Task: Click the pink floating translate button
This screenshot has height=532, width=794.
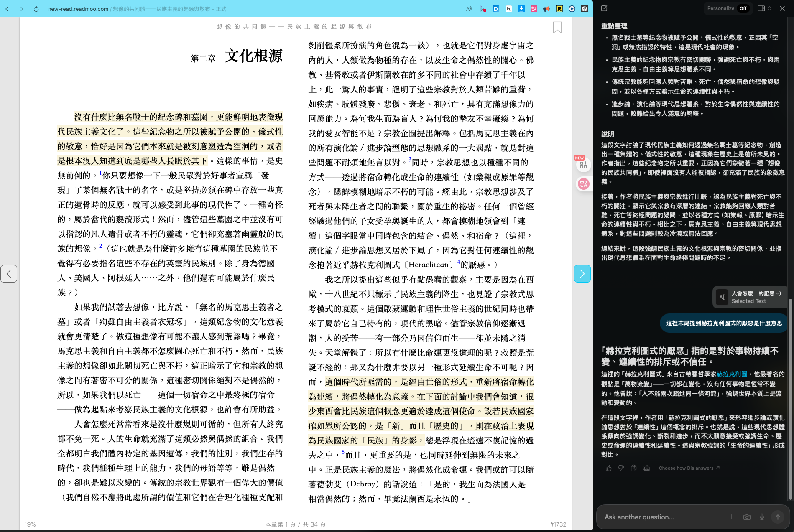Action: 583,183
